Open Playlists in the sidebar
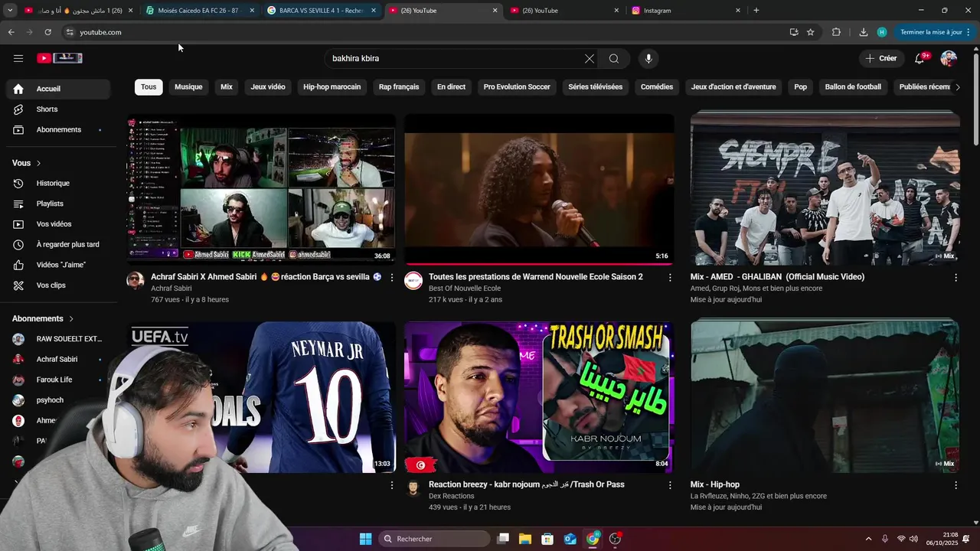Viewport: 980px width, 551px height. pyautogui.click(x=58, y=204)
